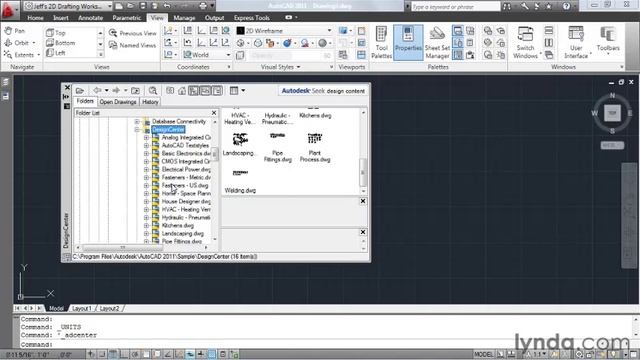This screenshot has width=640, height=360.
Task: Click the Extents zoom tool
Action: [x=22, y=54]
